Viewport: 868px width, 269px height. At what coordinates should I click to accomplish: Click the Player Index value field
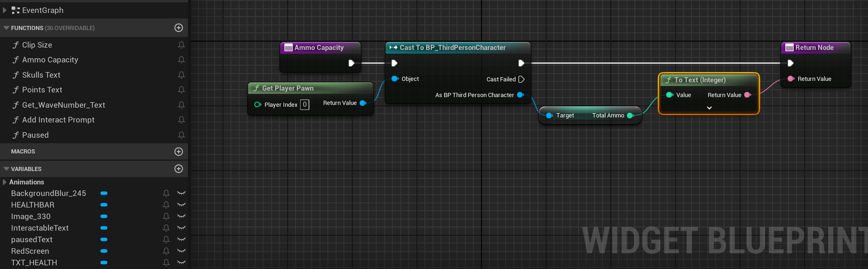(x=305, y=104)
